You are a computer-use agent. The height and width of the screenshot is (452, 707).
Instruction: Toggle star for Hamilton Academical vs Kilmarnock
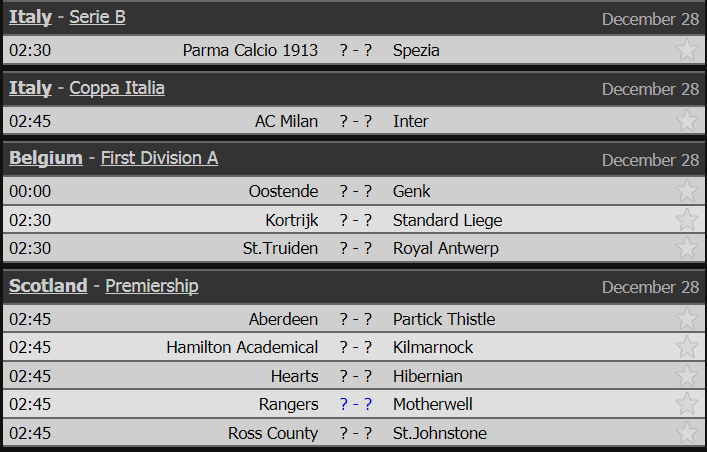coord(687,347)
